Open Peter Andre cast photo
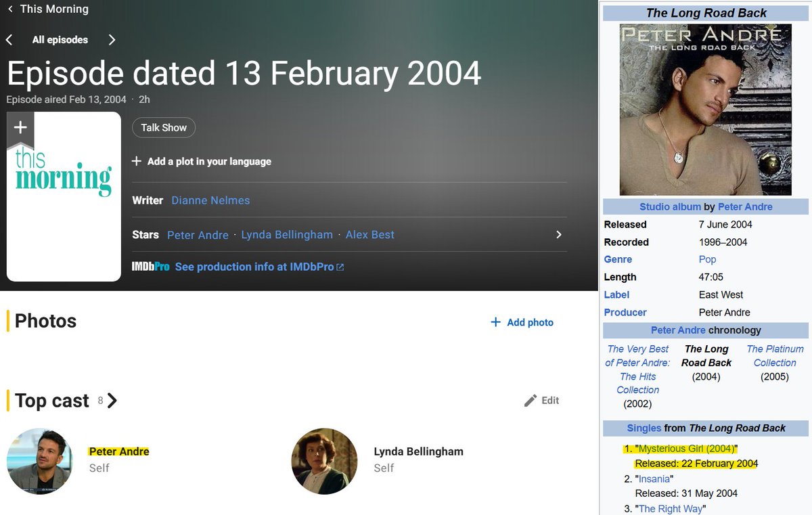 tap(40, 461)
